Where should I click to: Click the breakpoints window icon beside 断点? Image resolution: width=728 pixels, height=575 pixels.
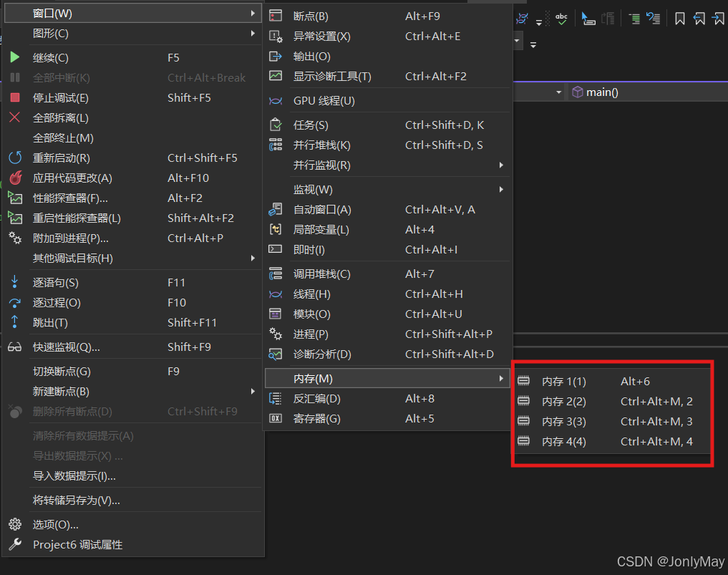coord(276,16)
